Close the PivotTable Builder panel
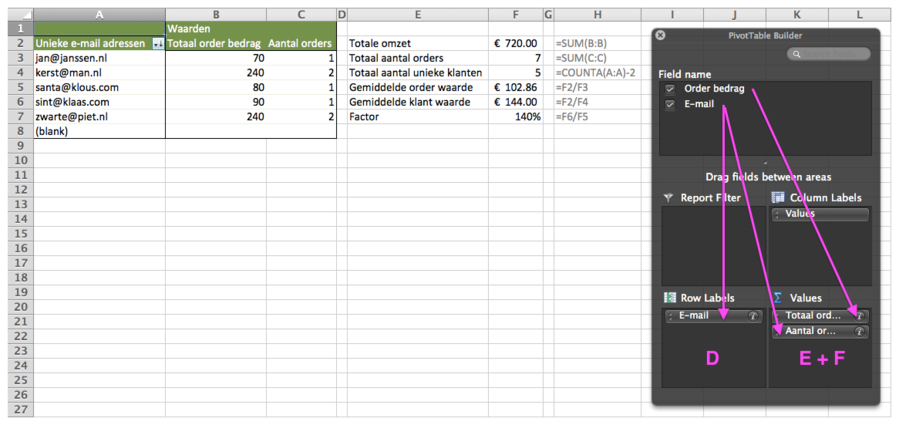The image size is (899, 425). click(660, 35)
